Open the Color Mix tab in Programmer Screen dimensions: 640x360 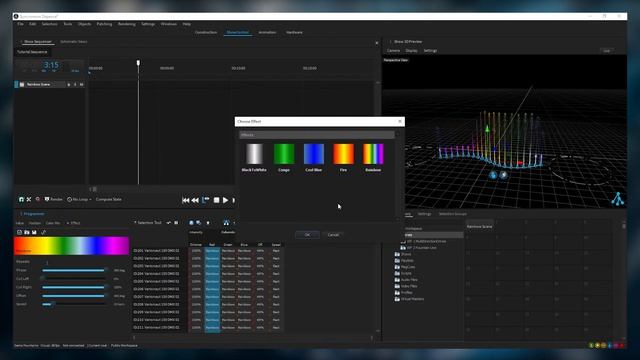tap(53, 223)
